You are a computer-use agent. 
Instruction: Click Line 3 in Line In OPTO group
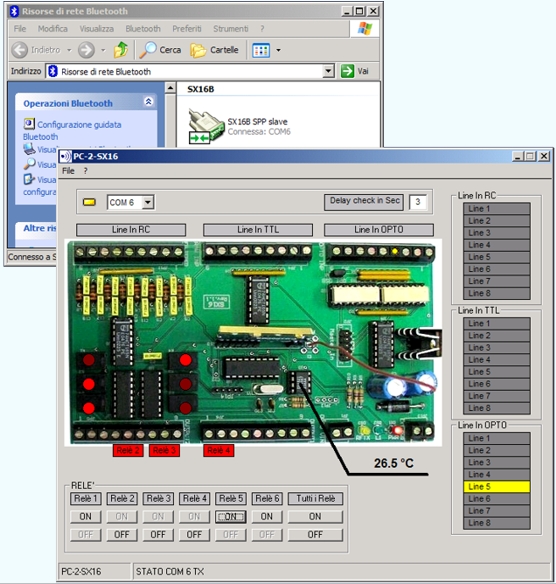(497, 462)
